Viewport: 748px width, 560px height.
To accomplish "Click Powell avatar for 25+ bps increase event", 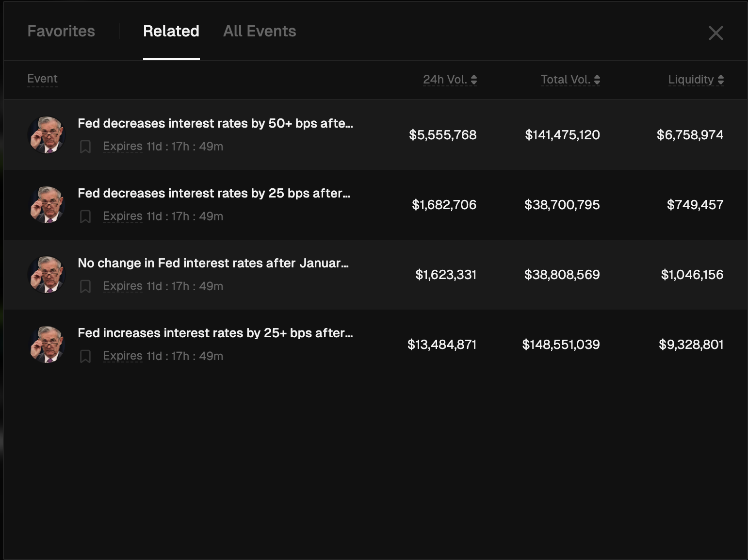I will coord(47,345).
